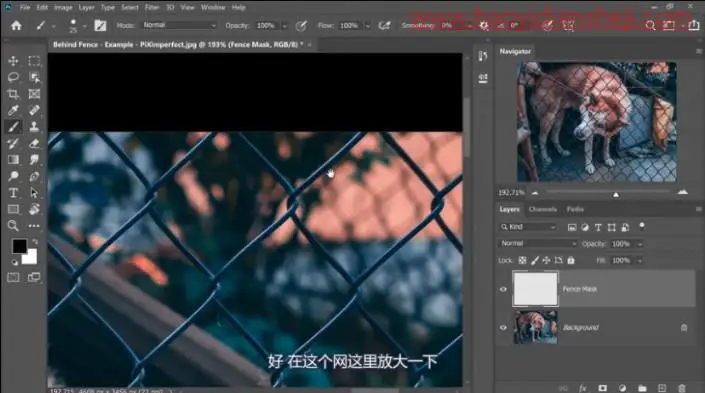This screenshot has width=705, height=393.
Task: Open layer Fill dropdown arrow
Action: pyautogui.click(x=640, y=261)
